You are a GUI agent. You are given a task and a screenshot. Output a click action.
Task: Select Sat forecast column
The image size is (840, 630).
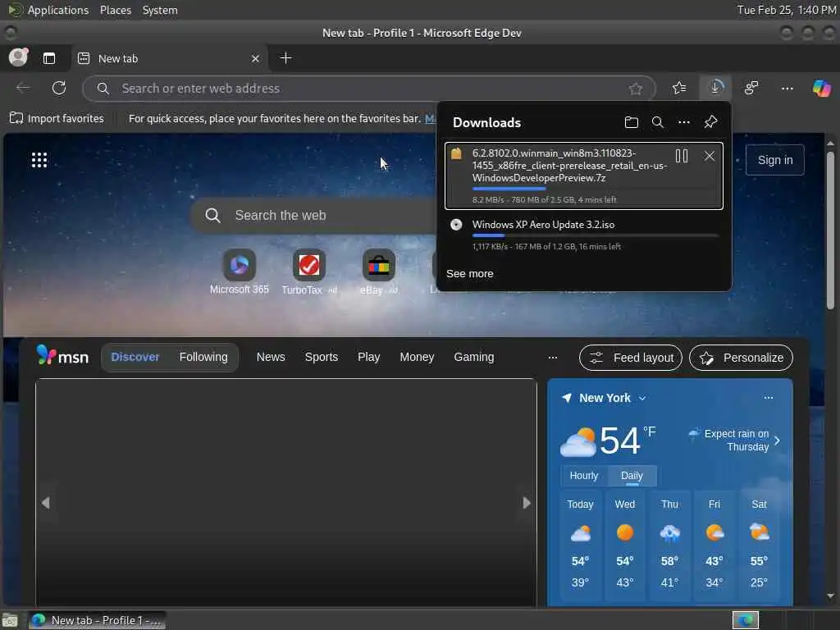759,544
